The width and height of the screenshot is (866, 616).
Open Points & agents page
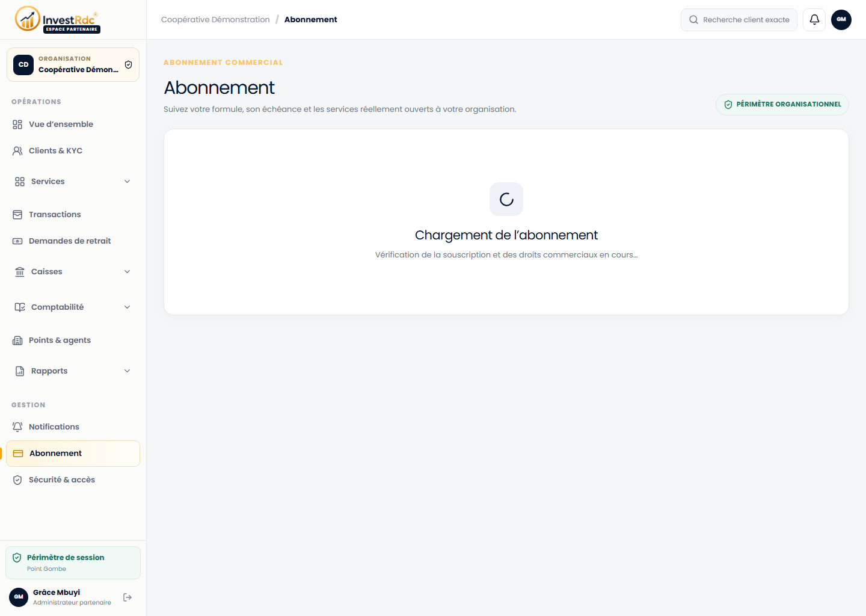point(73,340)
